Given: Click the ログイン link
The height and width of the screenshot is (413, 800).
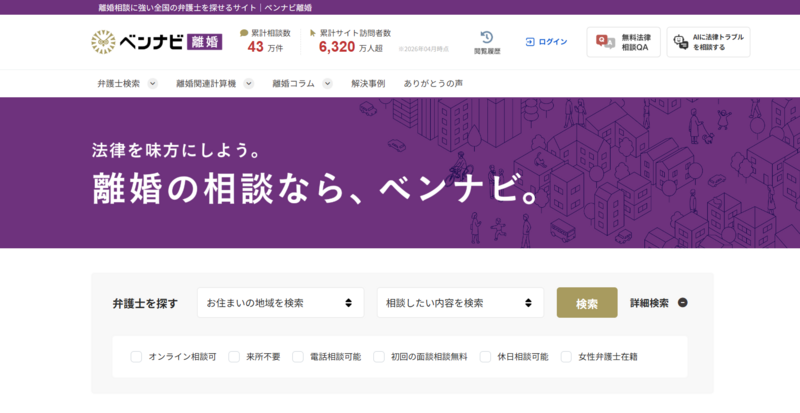Looking at the screenshot, I should (553, 42).
